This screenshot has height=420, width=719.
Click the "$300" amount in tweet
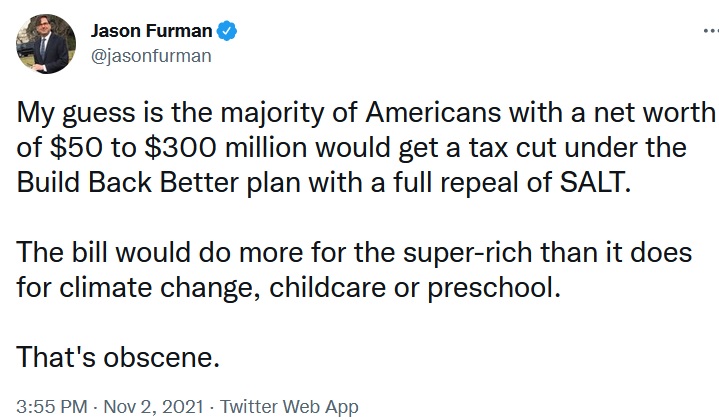pos(180,148)
